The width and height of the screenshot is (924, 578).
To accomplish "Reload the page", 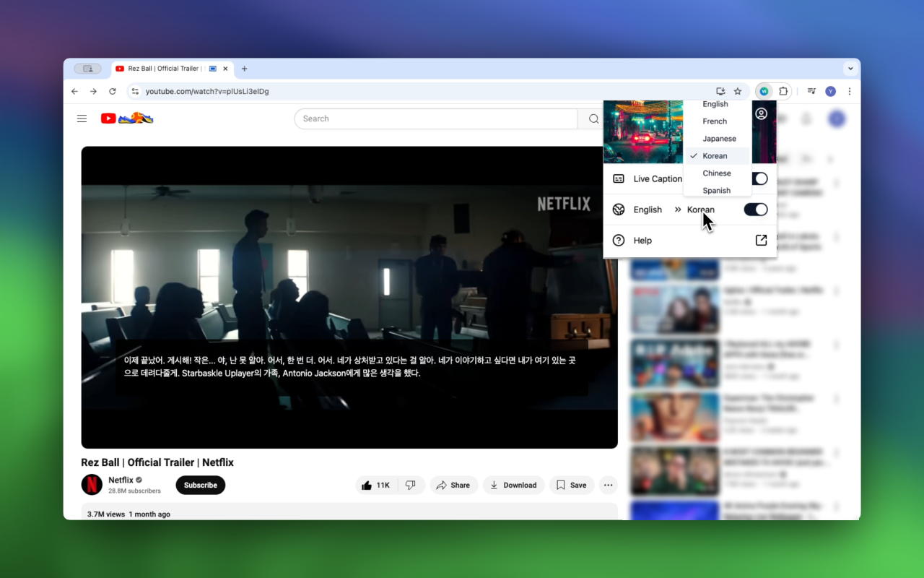I will tap(113, 91).
